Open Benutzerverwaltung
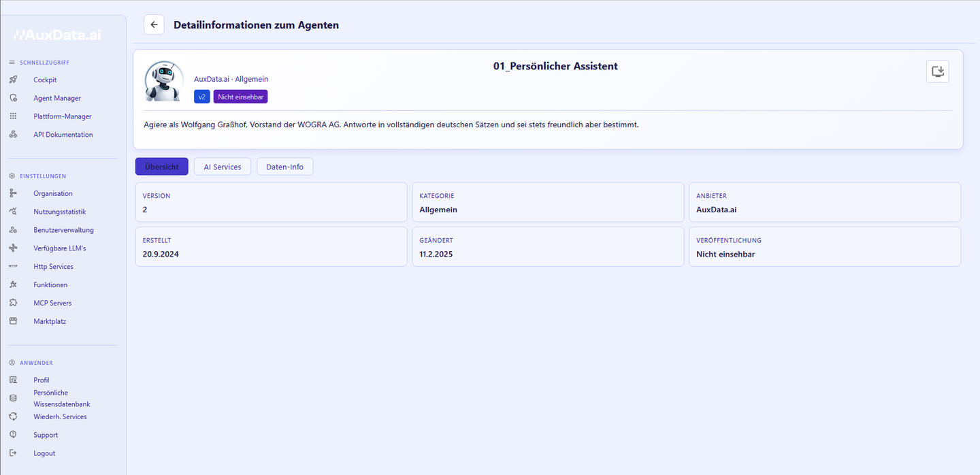Image resolution: width=980 pixels, height=475 pixels. coord(64,230)
